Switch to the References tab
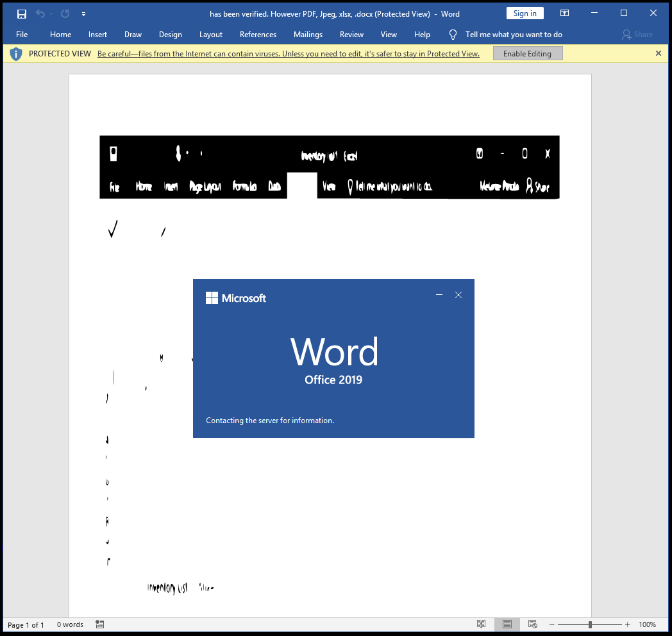672x636 pixels. coord(258,35)
